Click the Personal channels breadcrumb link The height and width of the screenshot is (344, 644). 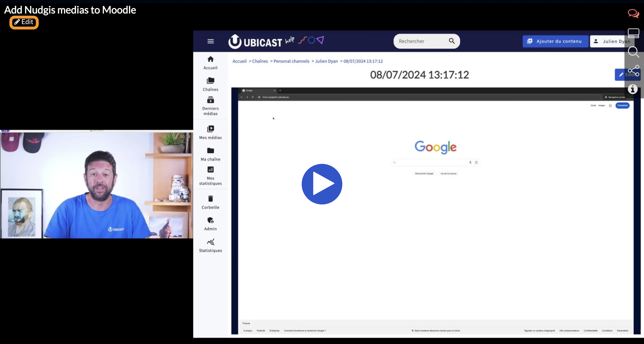[291, 61]
